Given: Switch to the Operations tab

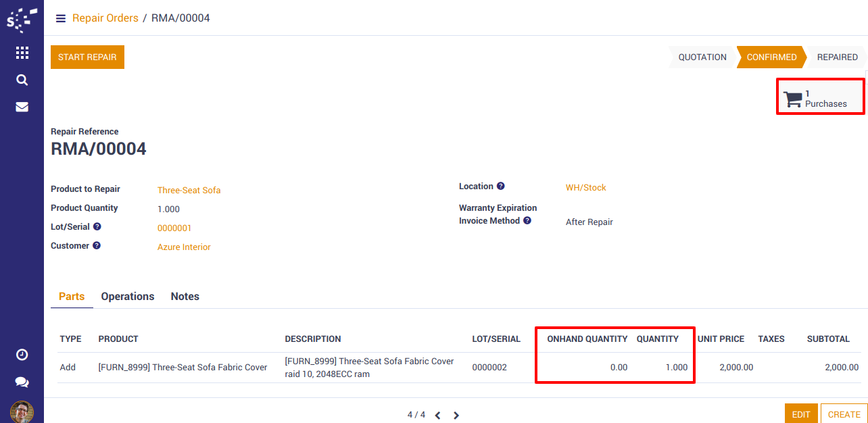Looking at the screenshot, I should pyautogui.click(x=128, y=297).
